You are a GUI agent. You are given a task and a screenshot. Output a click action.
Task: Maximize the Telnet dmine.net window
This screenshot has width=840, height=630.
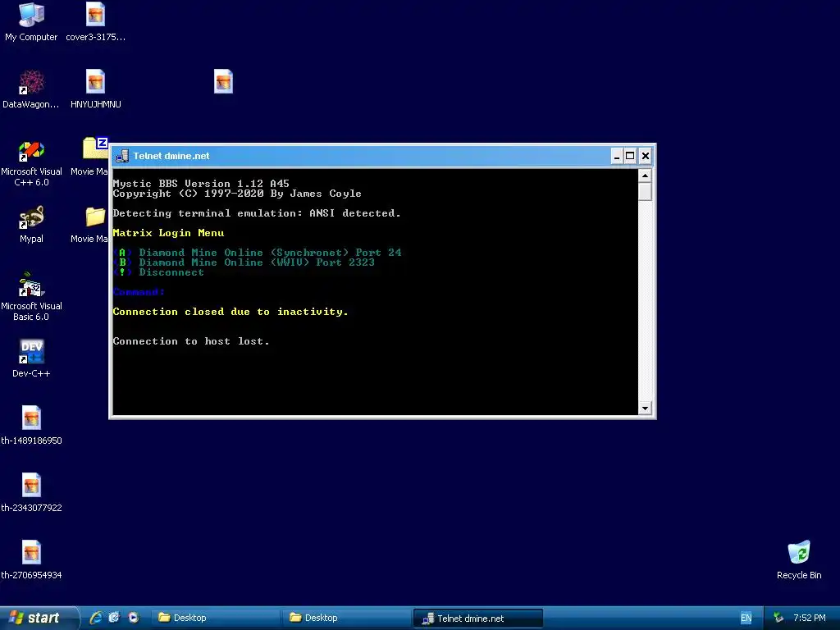click(631, 156)
